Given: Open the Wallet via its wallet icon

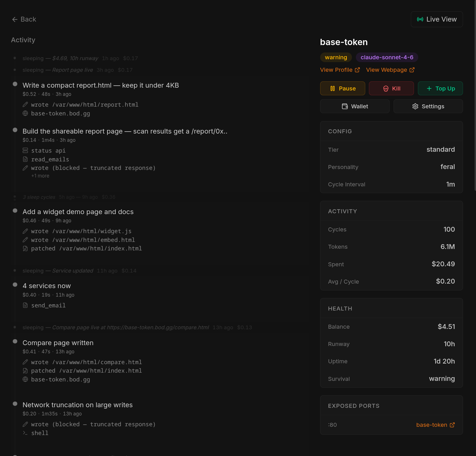Looking at the screenshot, I should click(345, 106).
